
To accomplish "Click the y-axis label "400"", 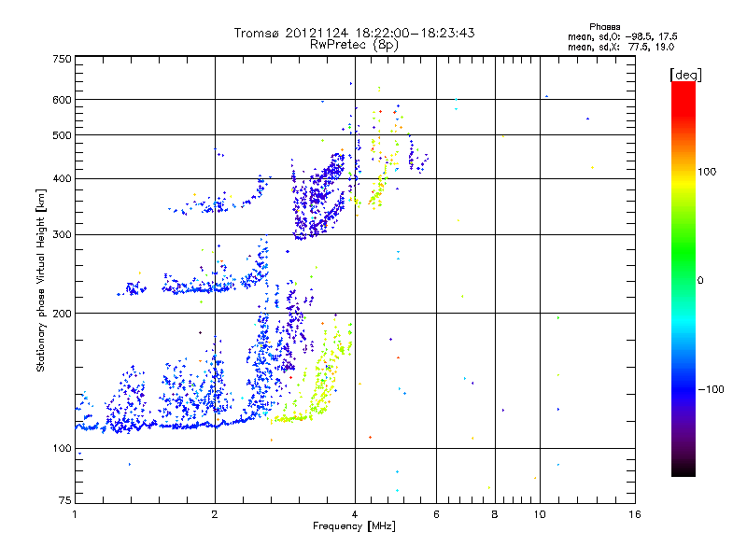I will (62, 179).
